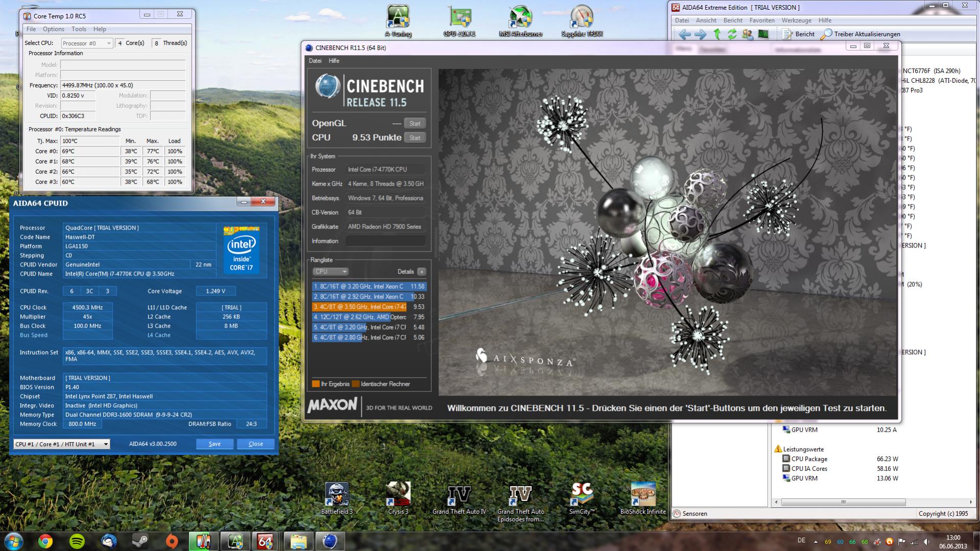Open the File menu in Core Temp
Screen dimensions: 980x551
point(31,29)
